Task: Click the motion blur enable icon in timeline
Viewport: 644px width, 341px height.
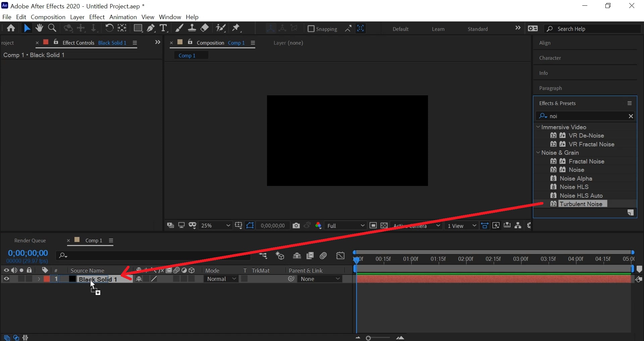Action: click(323, 256)
